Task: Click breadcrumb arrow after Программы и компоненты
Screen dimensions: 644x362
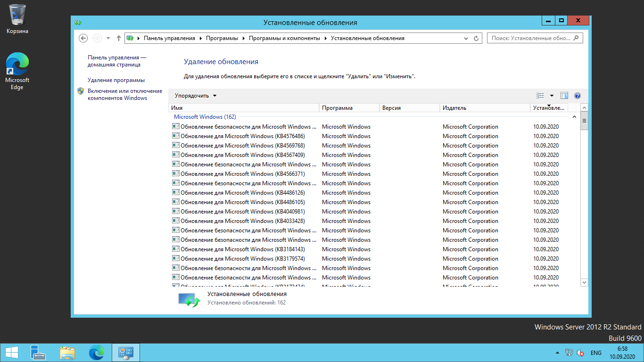Action: point(325,38)
